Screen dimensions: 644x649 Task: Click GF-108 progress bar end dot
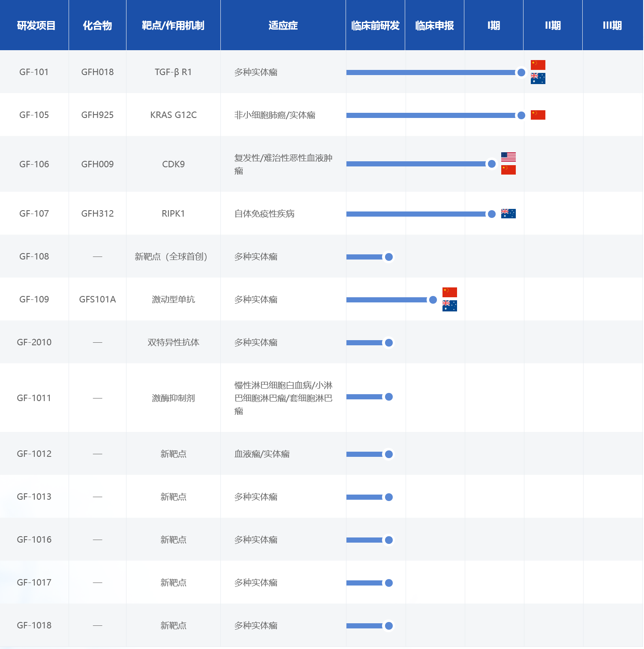(x=388, y=257)
